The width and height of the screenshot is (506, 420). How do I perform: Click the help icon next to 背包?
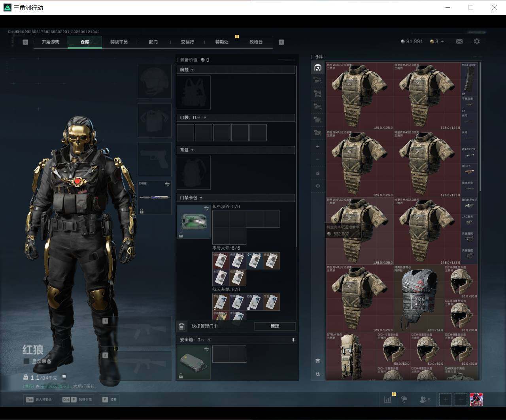(x=193, y=150)
